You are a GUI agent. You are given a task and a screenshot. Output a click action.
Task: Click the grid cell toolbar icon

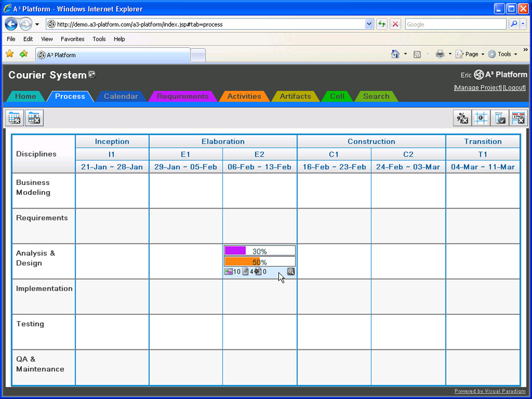click(481, 118)
